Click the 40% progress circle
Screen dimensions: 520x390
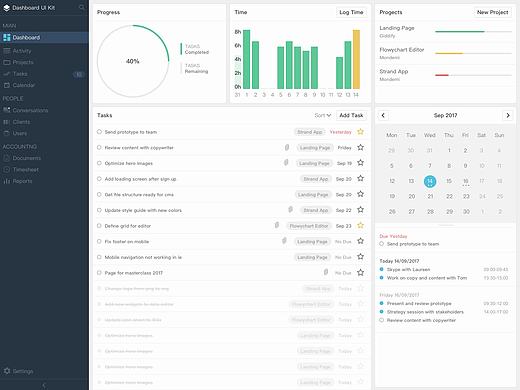tap(133, 61)
